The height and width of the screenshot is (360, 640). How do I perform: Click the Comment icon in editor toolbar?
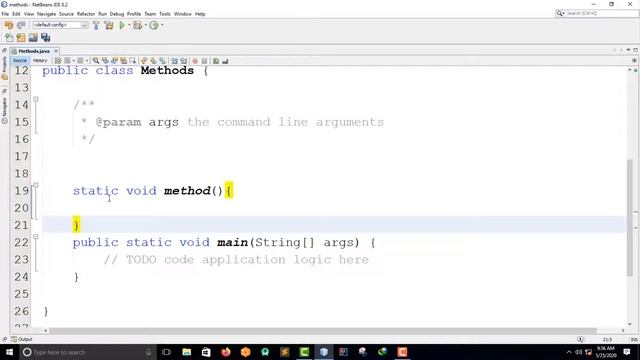pos(216,61)
